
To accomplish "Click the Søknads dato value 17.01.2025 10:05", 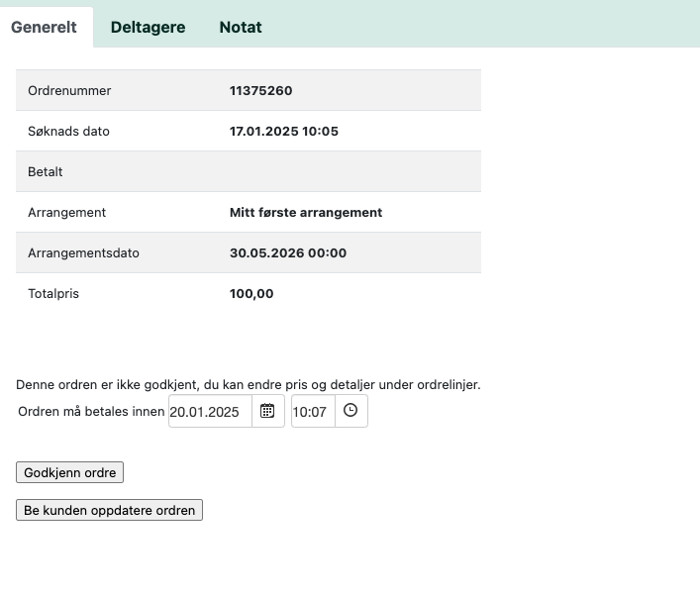I will [283, 132].
